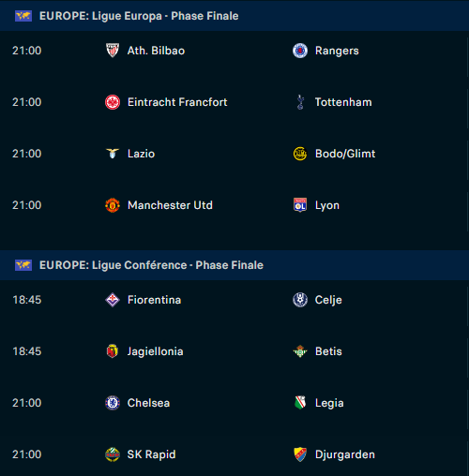
Task: Click the Rangers club crest
Action: pos(300,51)
